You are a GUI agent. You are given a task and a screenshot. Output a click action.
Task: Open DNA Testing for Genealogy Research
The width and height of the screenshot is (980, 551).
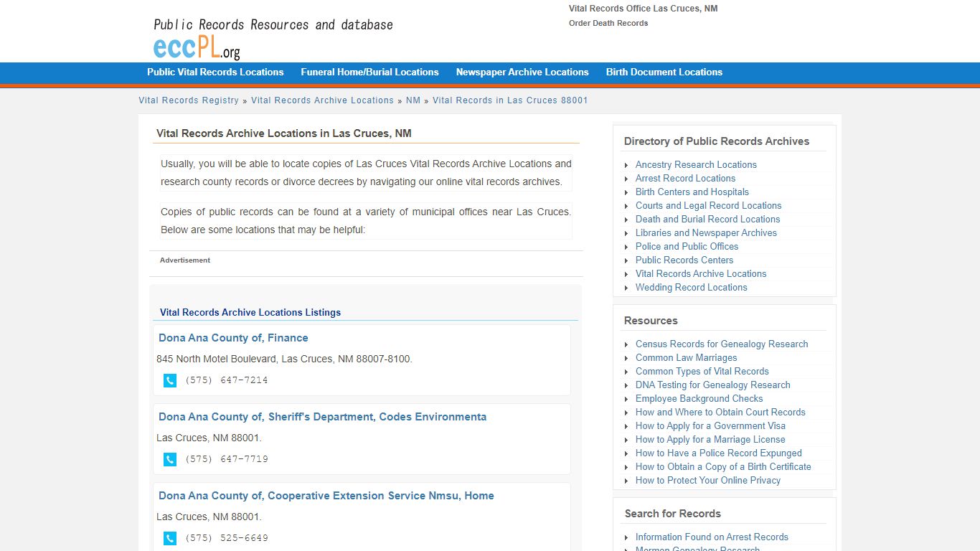click(713, 385)
